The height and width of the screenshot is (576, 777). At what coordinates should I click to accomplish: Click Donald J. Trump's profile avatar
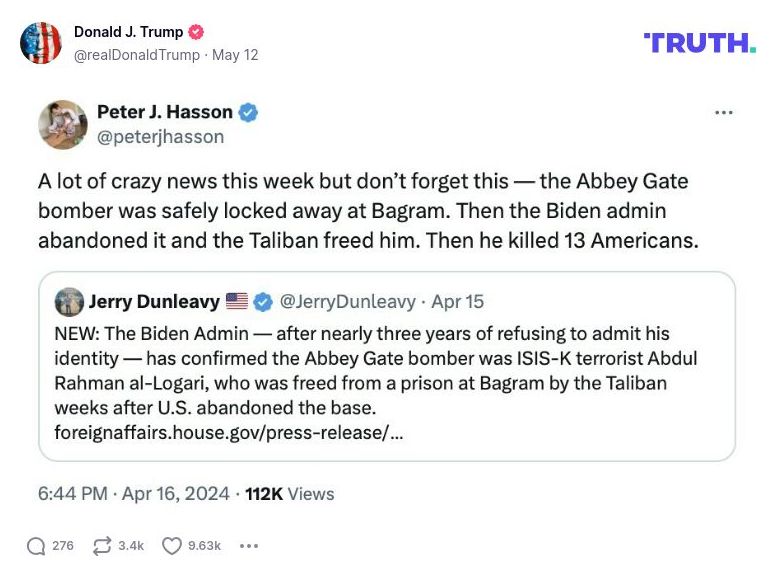tap(41, 42)
